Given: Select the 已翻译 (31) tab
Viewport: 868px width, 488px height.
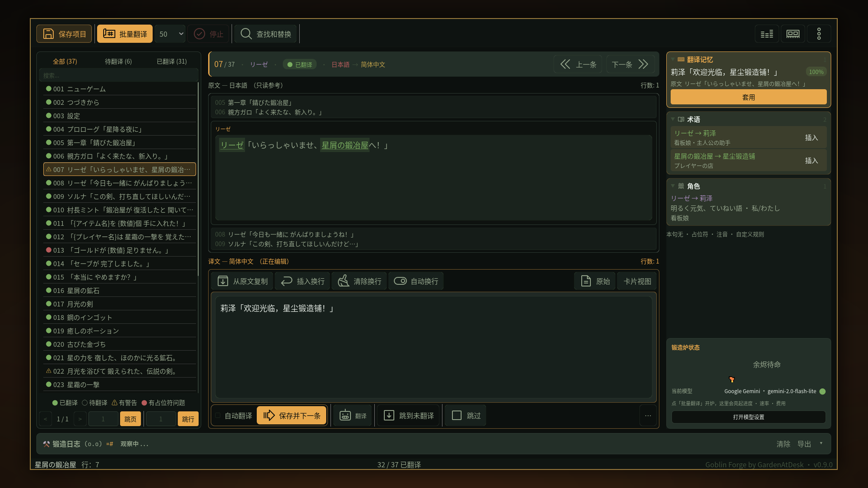Looking at the screenshot, I should 172,61.
